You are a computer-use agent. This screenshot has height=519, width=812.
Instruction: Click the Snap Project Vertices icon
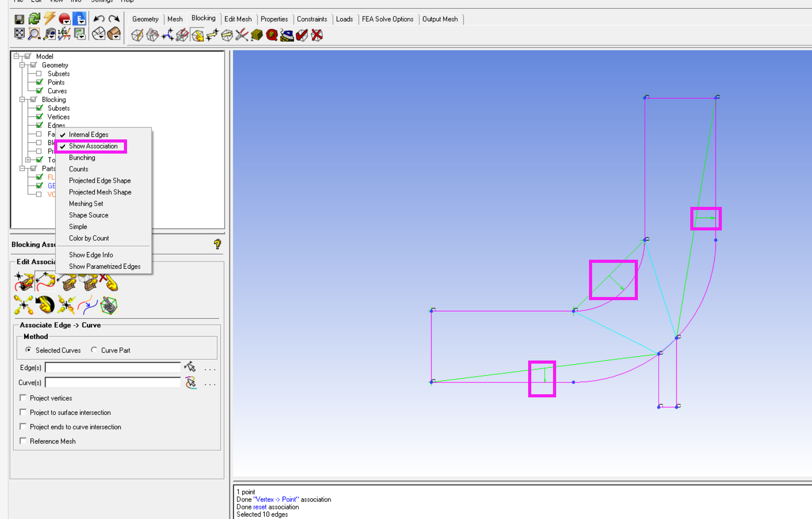coord(66,305)
